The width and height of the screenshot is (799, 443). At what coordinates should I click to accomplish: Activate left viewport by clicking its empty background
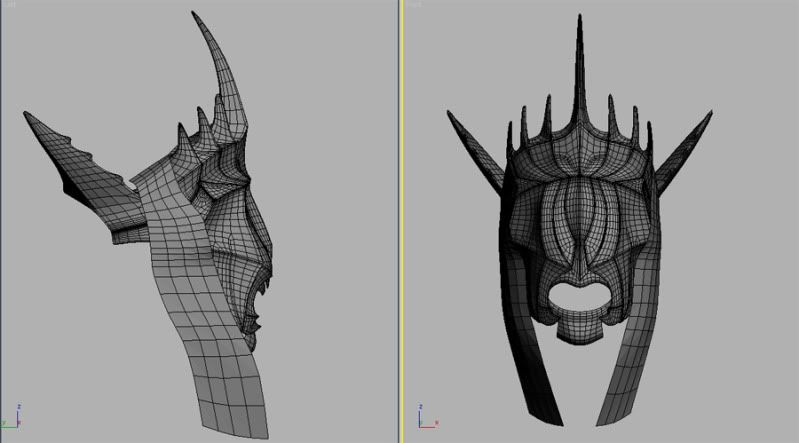(x=320, y=350)
